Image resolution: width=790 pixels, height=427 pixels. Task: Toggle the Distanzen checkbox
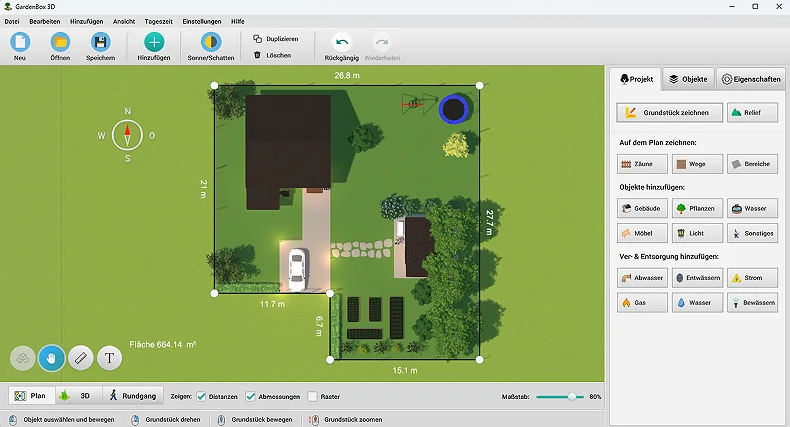click(x=201, y=396)
